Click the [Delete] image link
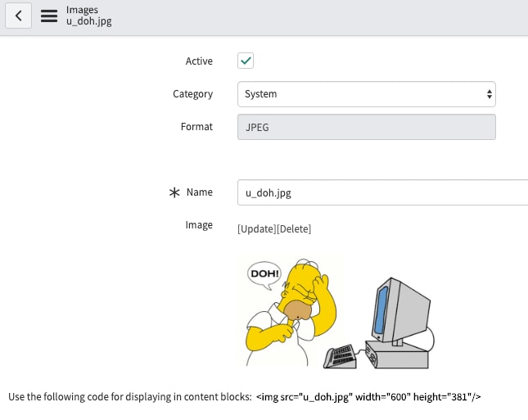The width and height of the screenshot is (528, 420). coord(294,229)
